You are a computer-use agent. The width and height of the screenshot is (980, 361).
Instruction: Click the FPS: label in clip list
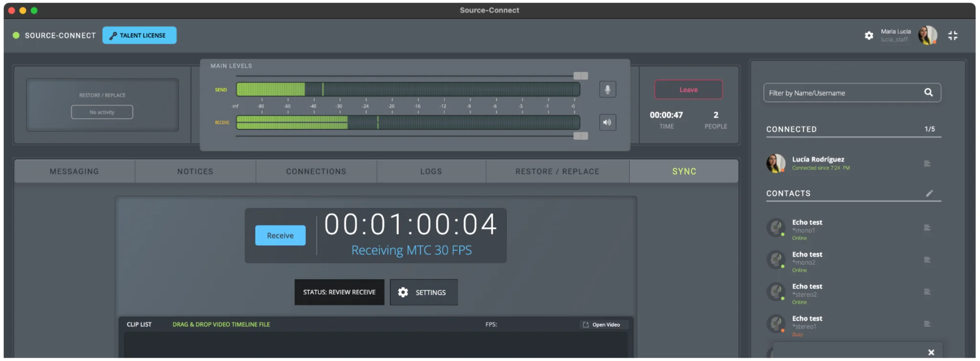(491, 325)
